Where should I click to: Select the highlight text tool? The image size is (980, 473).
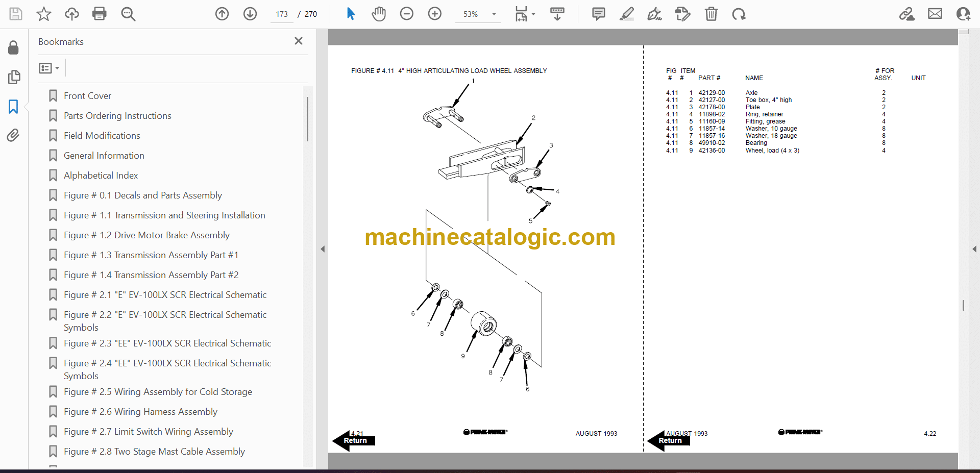pyautogui.click(x=626, y=14)
